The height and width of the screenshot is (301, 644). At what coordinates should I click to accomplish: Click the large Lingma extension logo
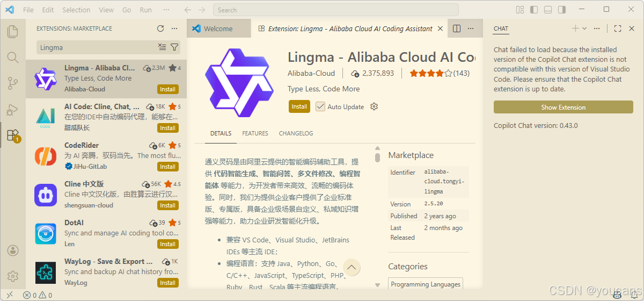pyautogui.click(x=239, y=82)
